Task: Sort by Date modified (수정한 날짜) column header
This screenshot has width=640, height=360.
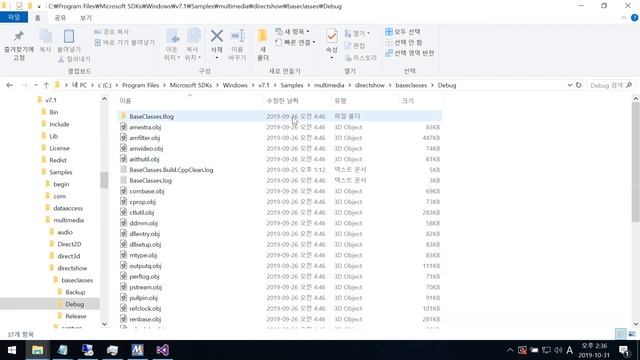Action: click(282, 101)
